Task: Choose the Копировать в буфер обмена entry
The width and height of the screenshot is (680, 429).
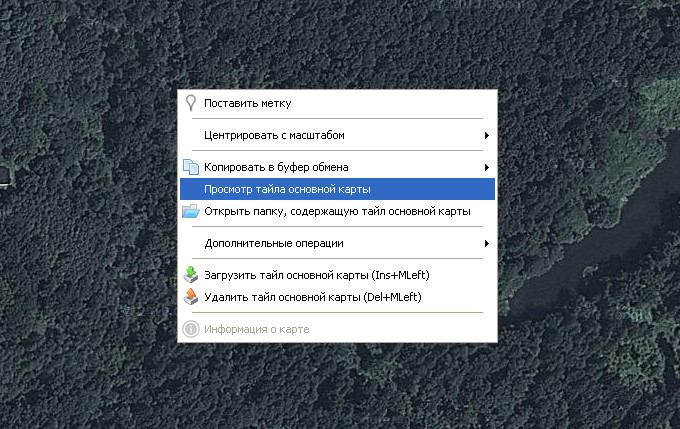Action: (276, 167)
